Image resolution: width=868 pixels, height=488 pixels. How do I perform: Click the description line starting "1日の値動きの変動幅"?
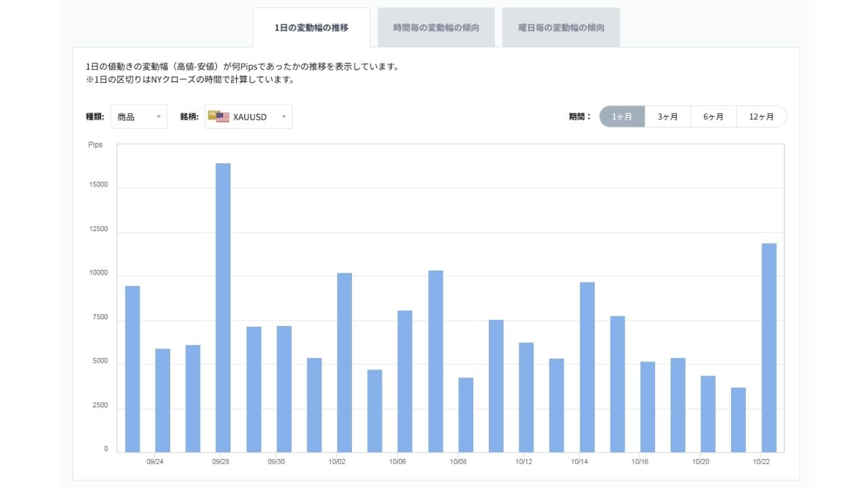coord(243,67)
